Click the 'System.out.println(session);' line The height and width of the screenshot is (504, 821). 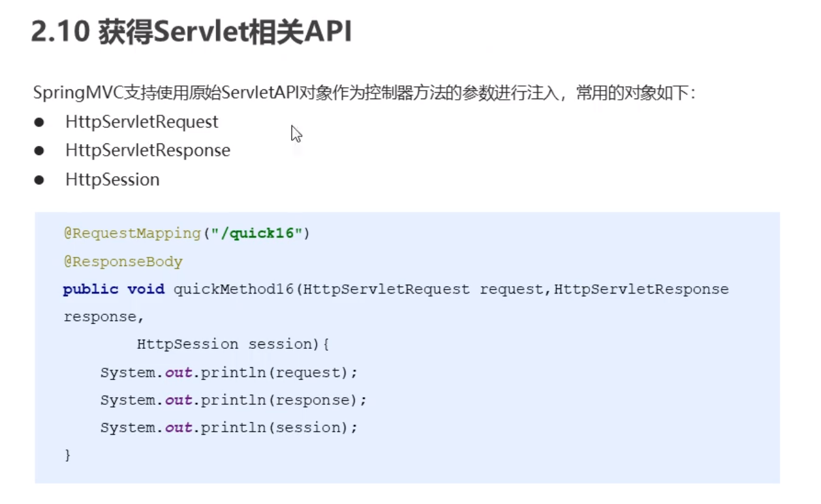coord(229,428)
